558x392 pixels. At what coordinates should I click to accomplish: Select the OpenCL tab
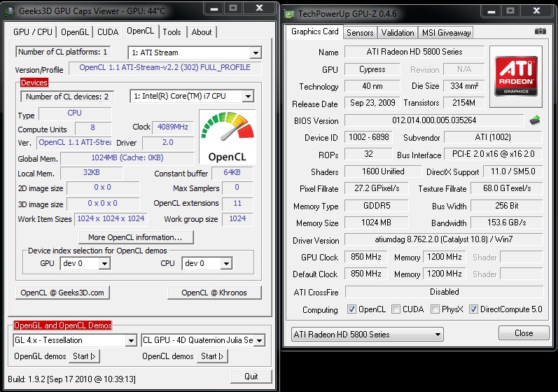click(x=140, y=31)
